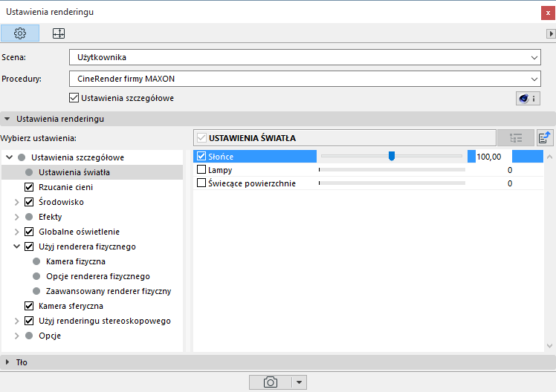Click the Słońce intensity slider handle
Screen dimensions: 556x392
pyautogui.click(x=392, y=156)
